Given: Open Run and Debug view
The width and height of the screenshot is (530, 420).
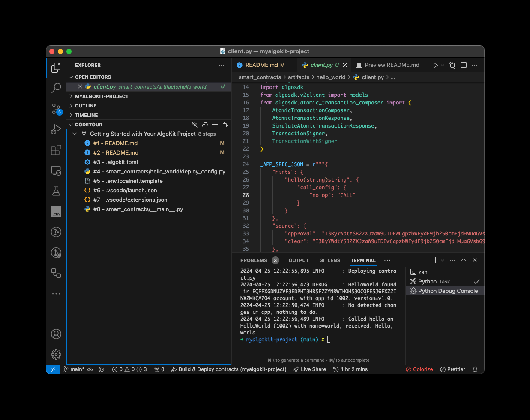Looking at the screenshot, I should coord(56,129).
